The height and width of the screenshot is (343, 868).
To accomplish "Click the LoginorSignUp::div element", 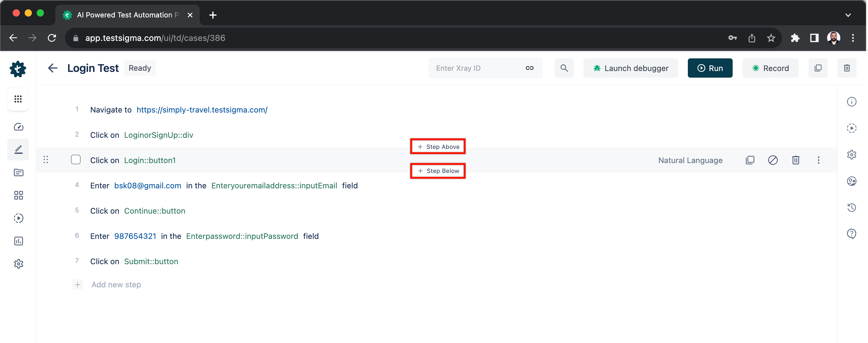I will (159, 135).
